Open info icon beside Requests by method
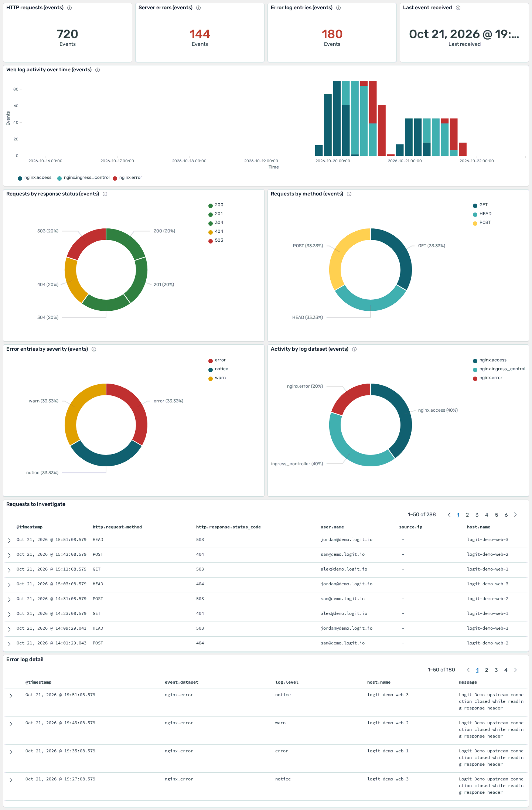 [x=349, y=194]
